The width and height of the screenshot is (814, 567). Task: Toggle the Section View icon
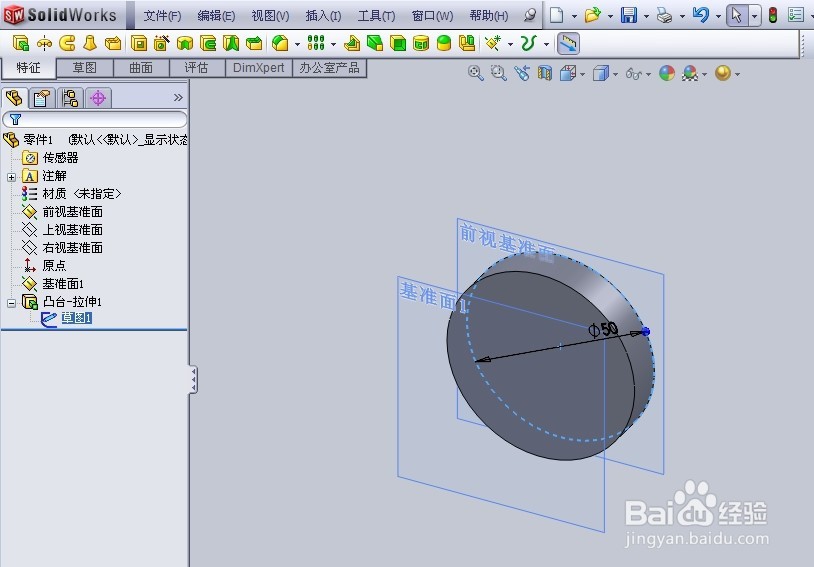click(545, 73)
